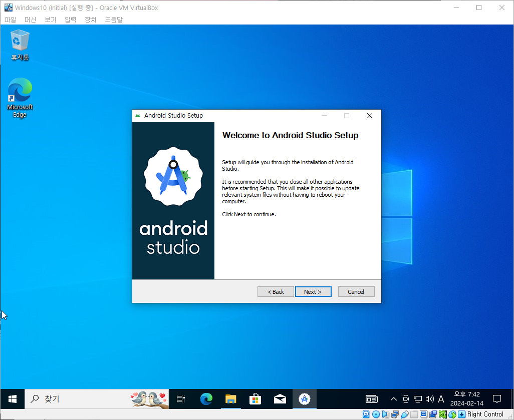The height and width of the screenshot is (420, 514).
Task: Open network status tray icon
Action: tap(418, 398)
